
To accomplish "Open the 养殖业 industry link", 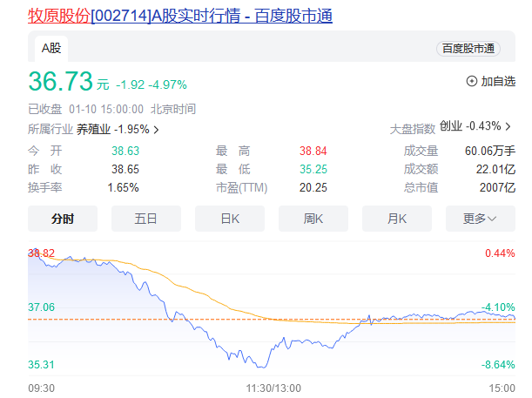I will pos(93,129).
